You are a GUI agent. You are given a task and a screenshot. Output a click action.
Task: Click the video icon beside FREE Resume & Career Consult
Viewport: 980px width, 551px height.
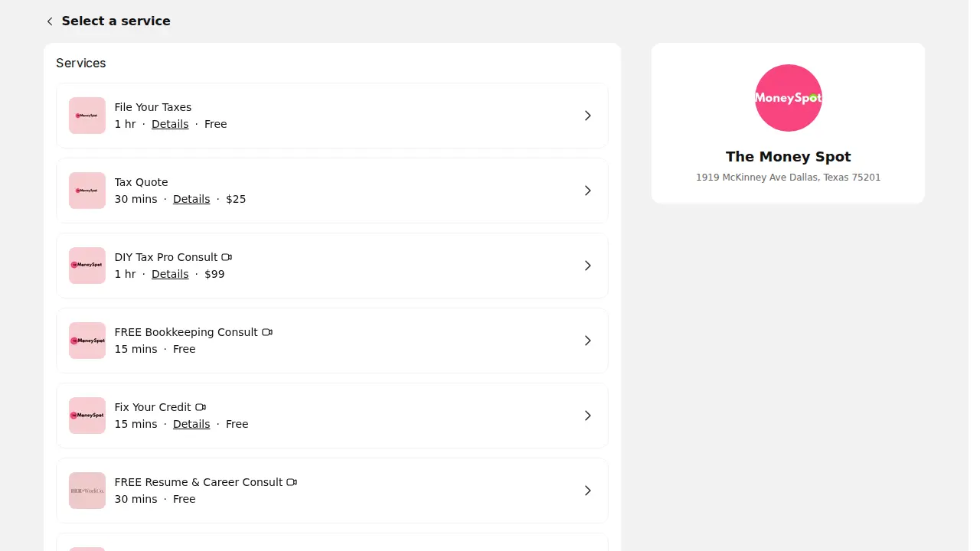click(292, 482)
